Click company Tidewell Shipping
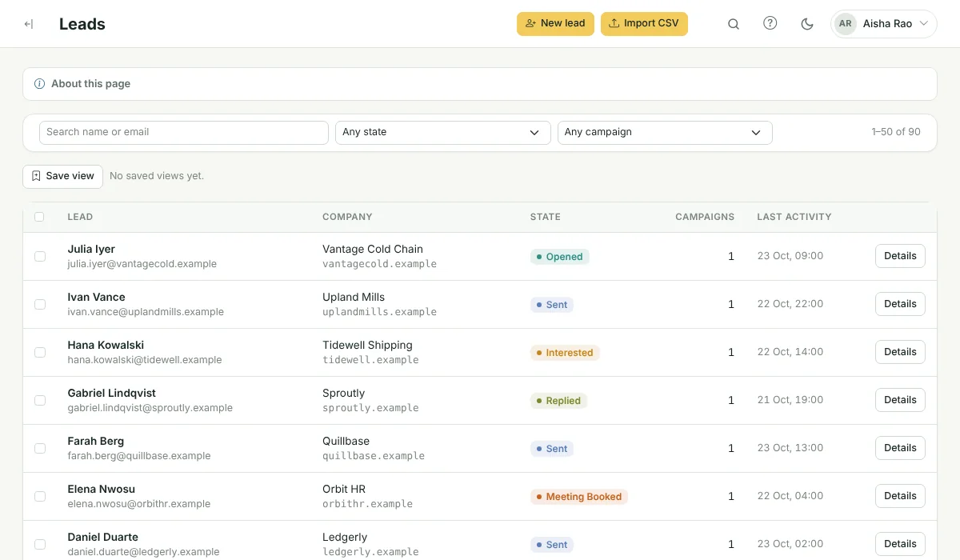Screen dimensions: 960x560 [x=367, y=345]
